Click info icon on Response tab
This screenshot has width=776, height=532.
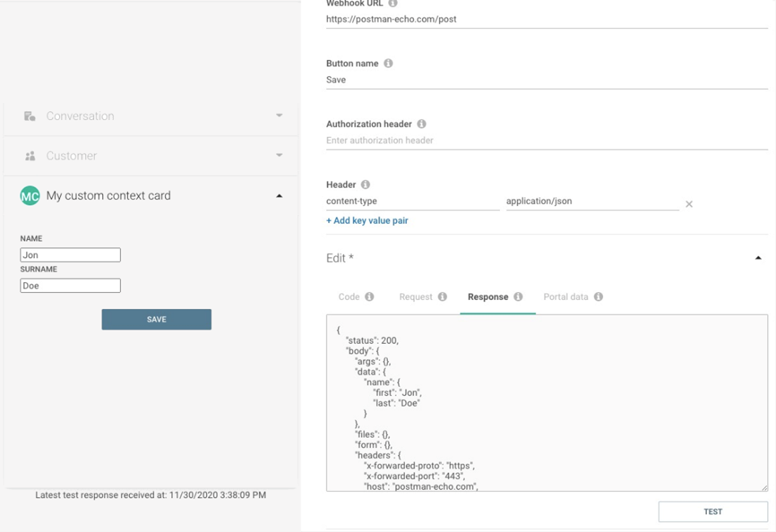(x=518, y=297)
